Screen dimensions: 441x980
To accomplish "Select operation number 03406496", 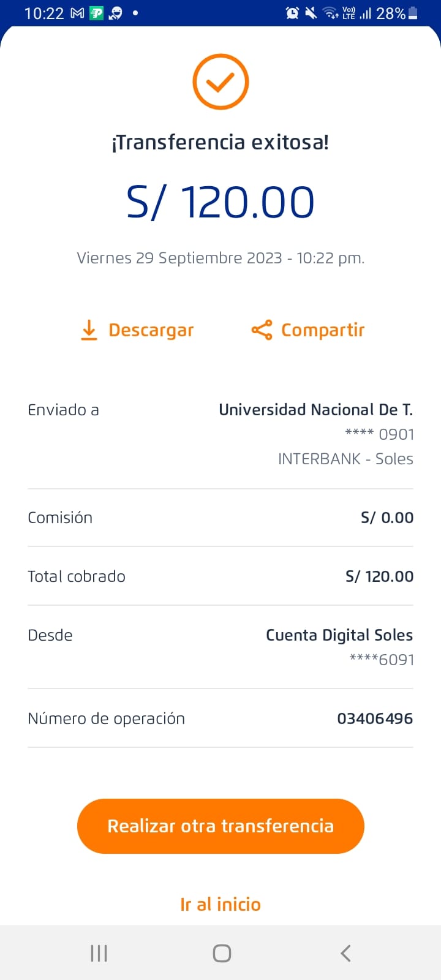I will (x=375, y=718).
